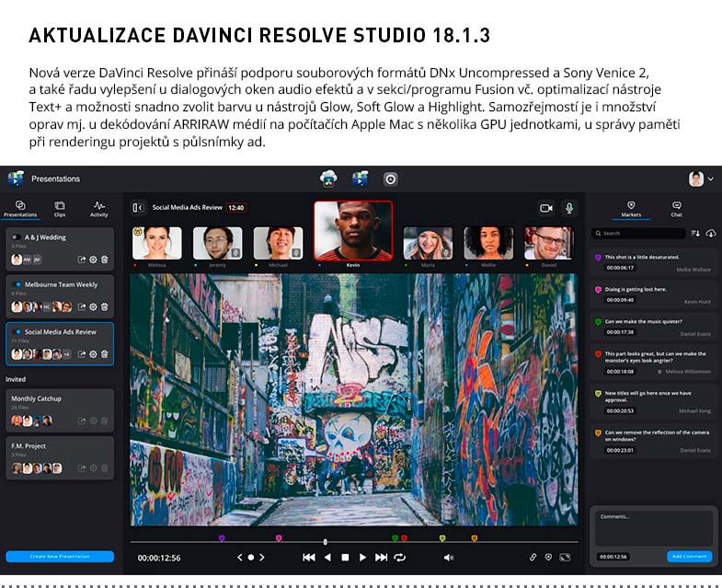Click the Add Comment button

point(689,557)
